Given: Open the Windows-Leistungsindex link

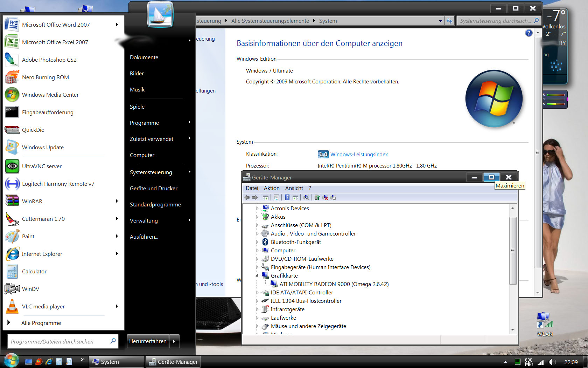Looking at the screenshot, I should tap(359, 155).
